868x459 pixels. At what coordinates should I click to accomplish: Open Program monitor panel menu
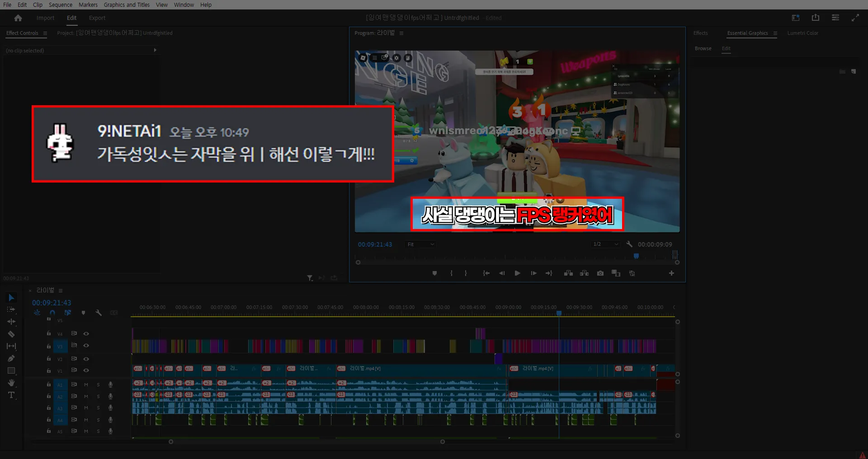pyautogui.click(x=401, y=33)
